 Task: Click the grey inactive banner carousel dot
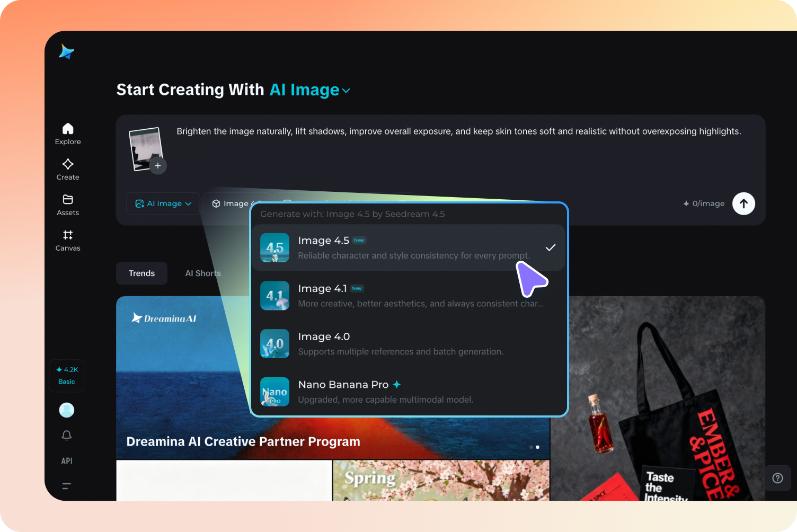tap(531, 447)
